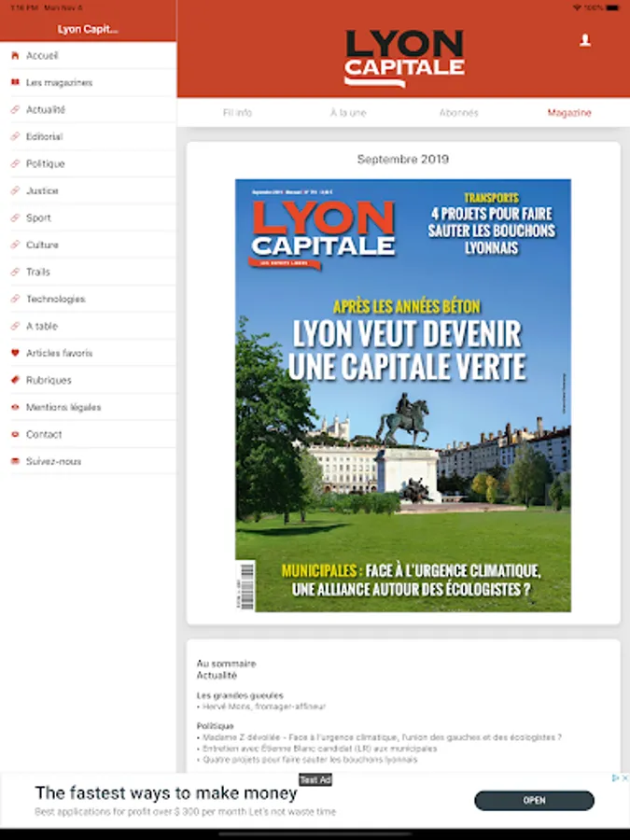Tap the link icon beside Politique
630x840 pixels.
pyautogui.click(x=15, y=163)
